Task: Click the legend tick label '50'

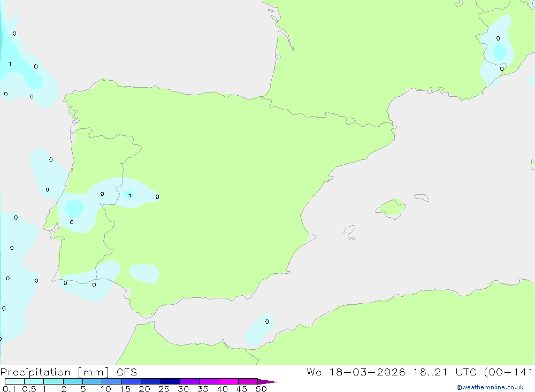Action: pyautogui.click(x=261, y=389)
